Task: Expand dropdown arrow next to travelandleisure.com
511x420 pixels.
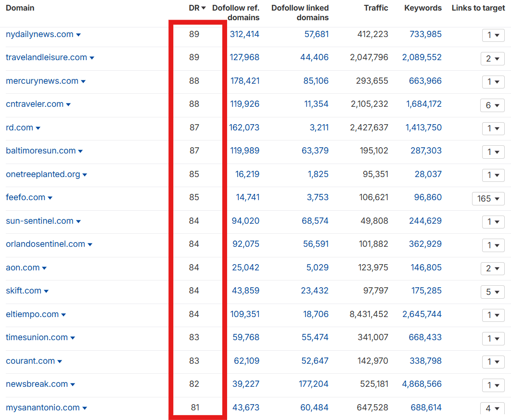Action: coord(92,58)
